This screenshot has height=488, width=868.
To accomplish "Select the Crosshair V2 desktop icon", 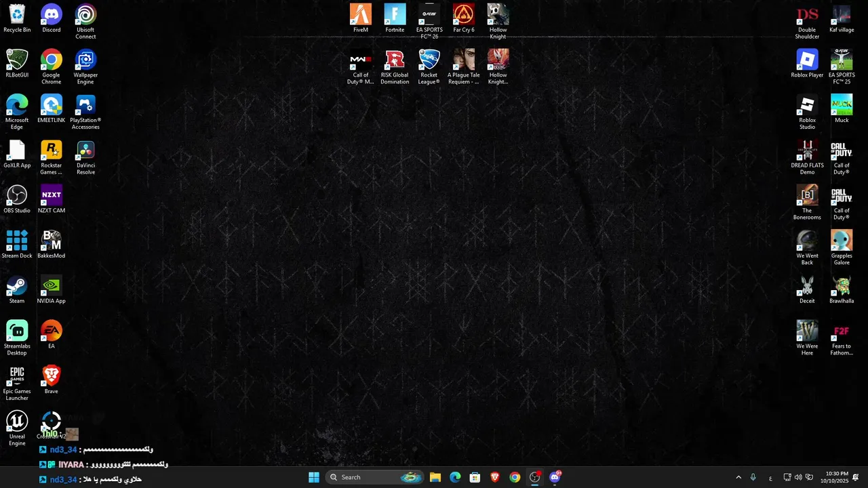I will (x=52, y=426).
